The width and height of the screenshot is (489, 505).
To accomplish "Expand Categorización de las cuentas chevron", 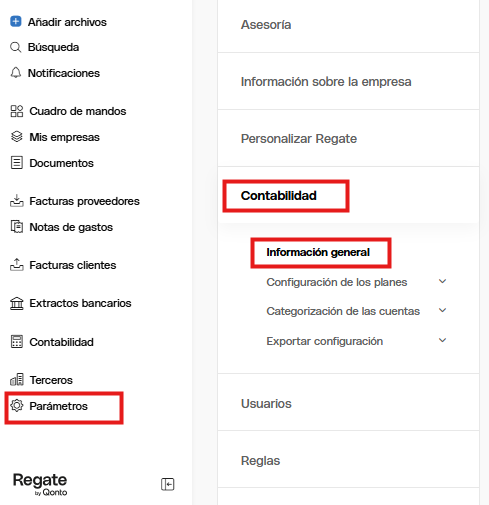I will (442, 311).
